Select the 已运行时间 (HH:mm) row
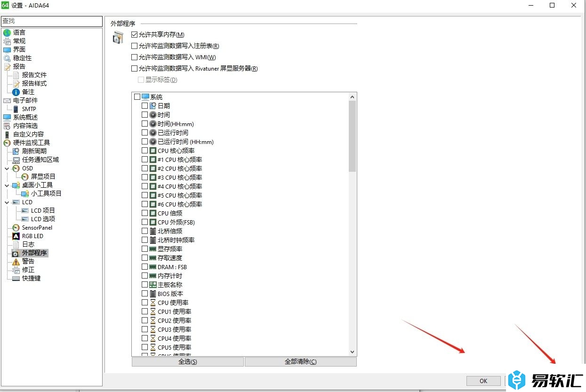 click(x=185, y=142)
